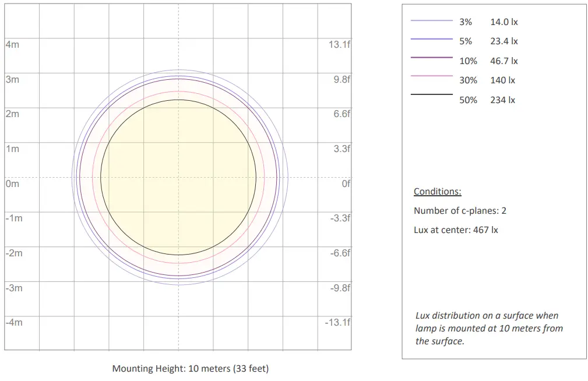The width and height of the screenshot is (588, 381).
Task: Click the '-3m' axis label
Action: pyautogui.click(x=14, y=288)
